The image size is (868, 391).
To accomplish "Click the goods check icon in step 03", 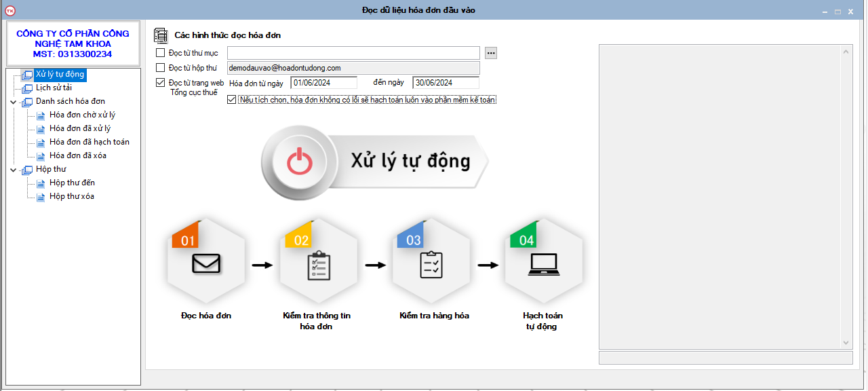I will click(x=431, y=265).
